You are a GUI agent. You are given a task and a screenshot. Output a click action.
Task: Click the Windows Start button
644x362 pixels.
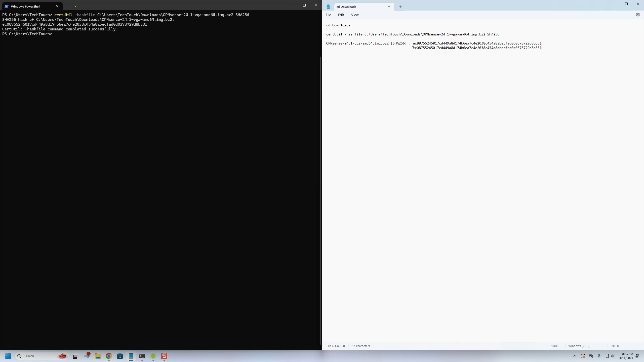click(8, 356)
